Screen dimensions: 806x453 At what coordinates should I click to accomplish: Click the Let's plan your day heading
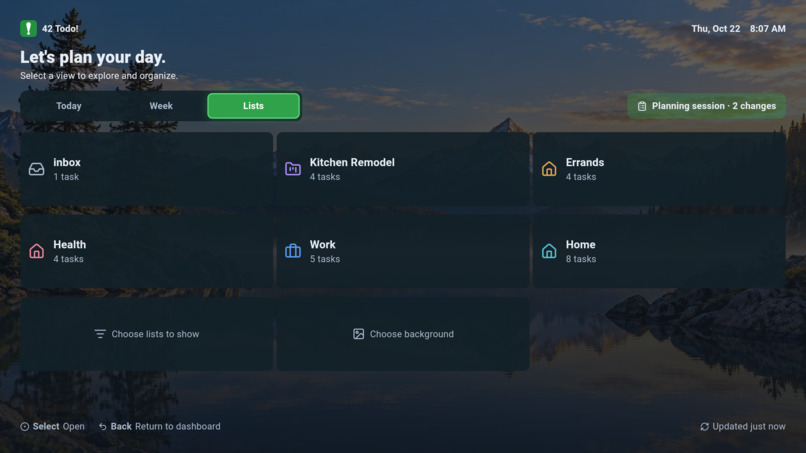coord(93,57)
